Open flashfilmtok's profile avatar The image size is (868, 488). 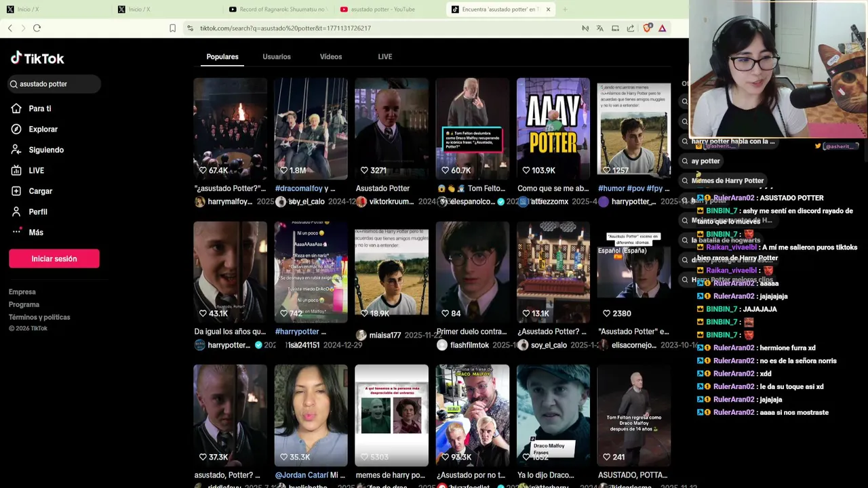pos(442,345)
